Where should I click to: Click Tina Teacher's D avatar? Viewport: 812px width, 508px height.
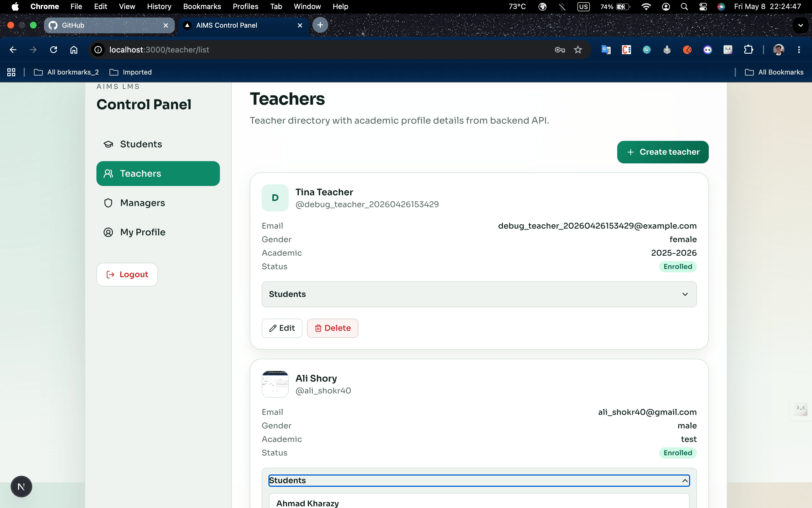(x=275, y=198)
